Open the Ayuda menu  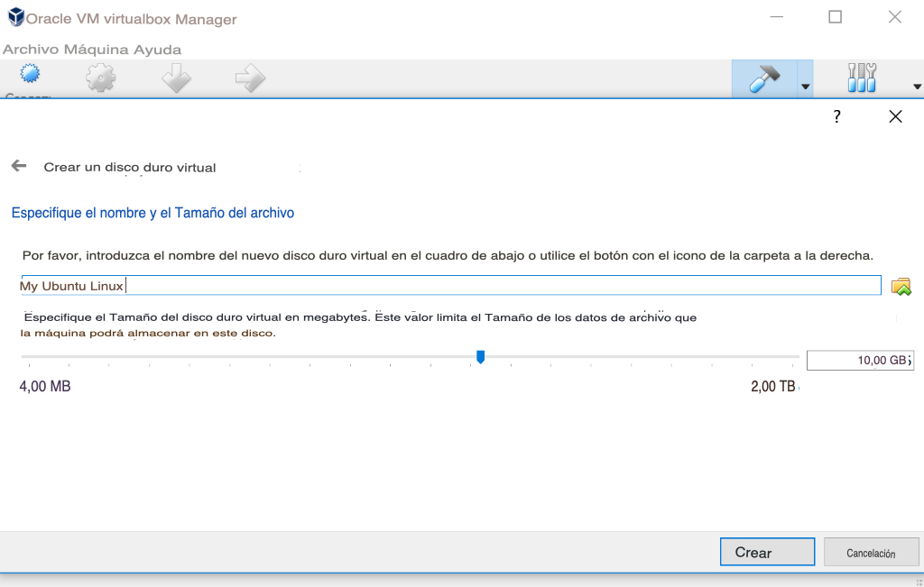157,50
